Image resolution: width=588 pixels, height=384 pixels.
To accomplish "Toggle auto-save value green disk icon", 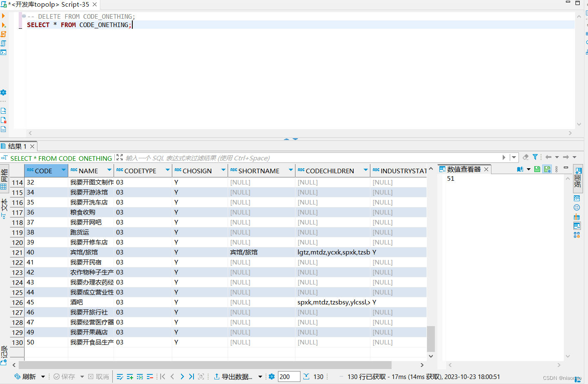I will (547, 169).
